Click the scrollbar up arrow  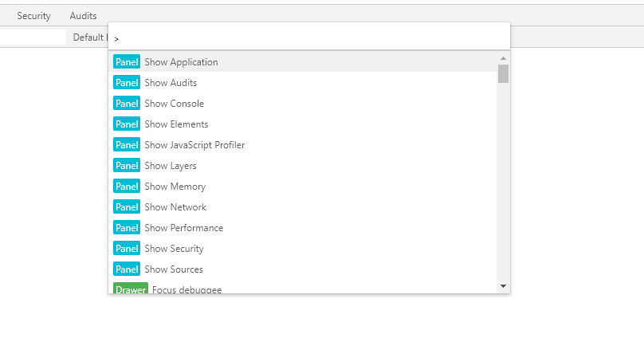click(x=503, y=58)
